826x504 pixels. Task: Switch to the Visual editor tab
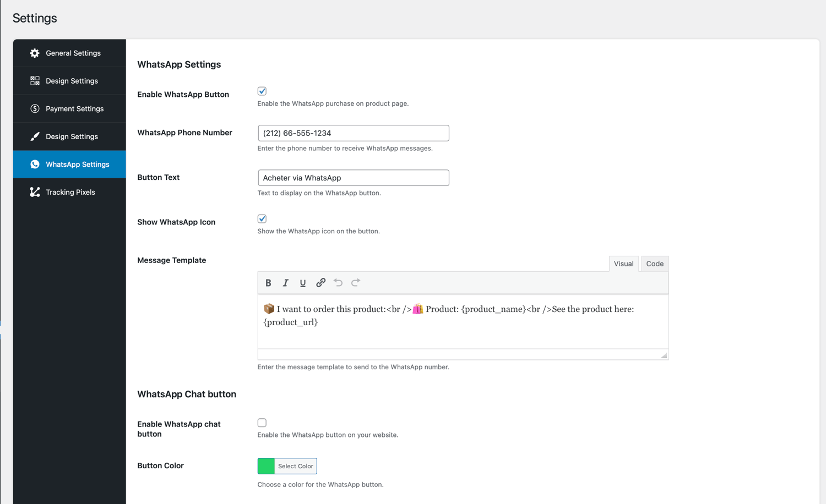623,264
